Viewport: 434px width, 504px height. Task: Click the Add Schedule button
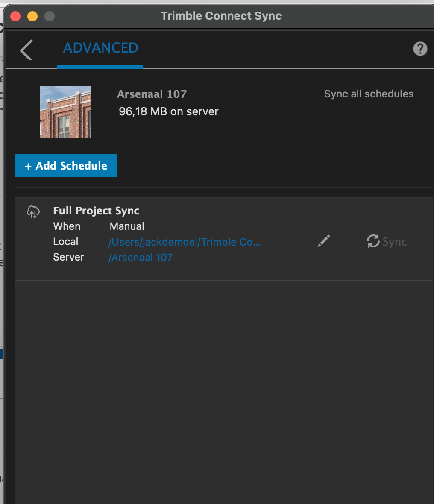(66, 165)
